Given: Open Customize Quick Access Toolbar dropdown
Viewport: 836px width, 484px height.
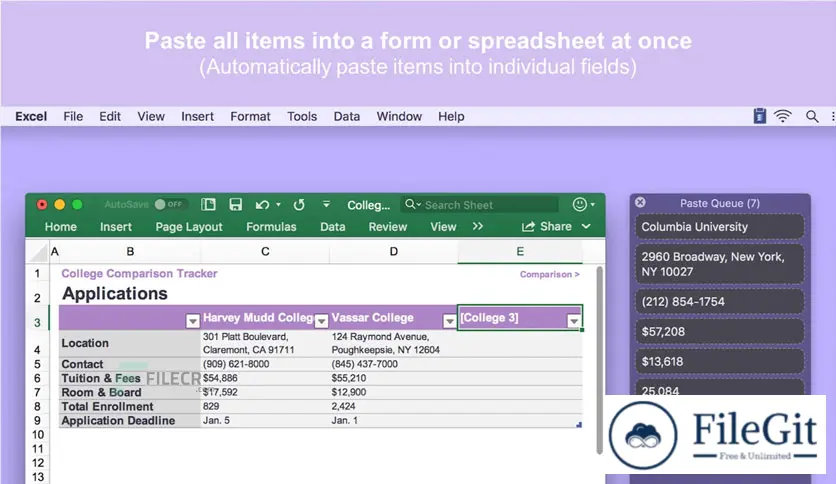Looking at the screenshot, I should (326, 204).
